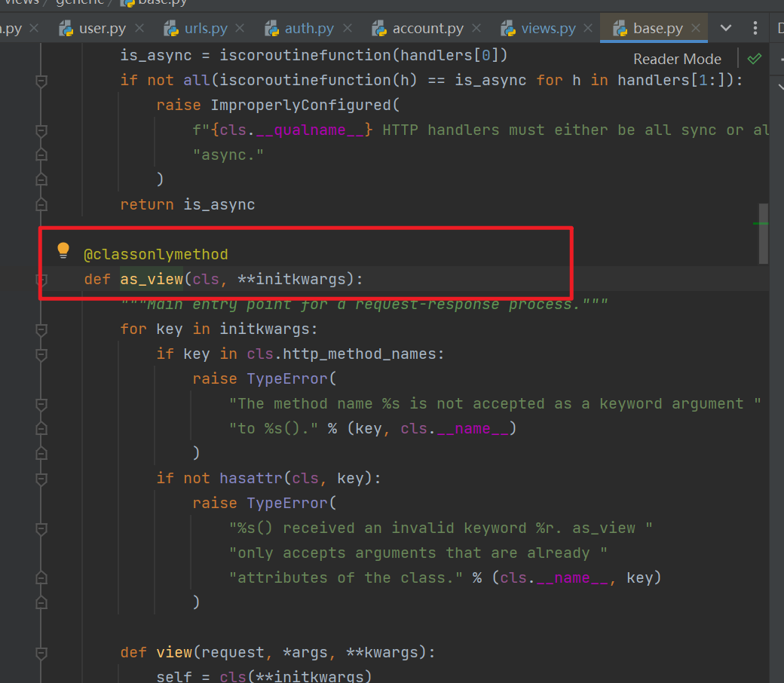Close the views.py editor tab
Screen dimensions: 784x683
point(588,28)
